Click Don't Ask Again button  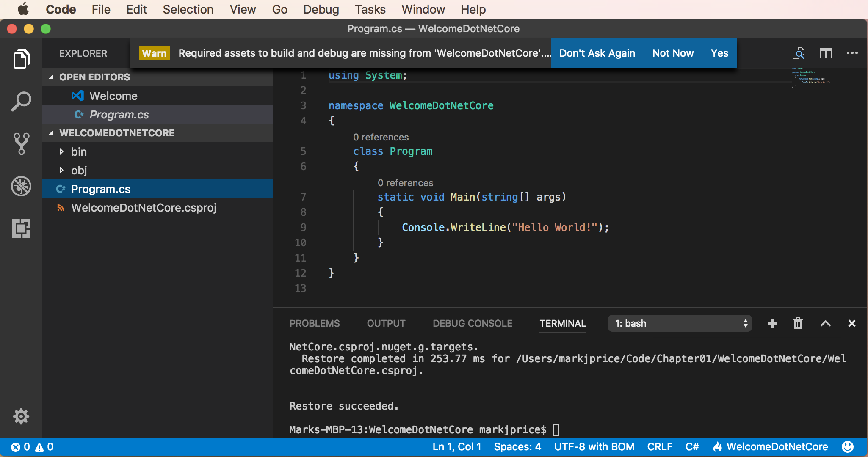[597, 53]
